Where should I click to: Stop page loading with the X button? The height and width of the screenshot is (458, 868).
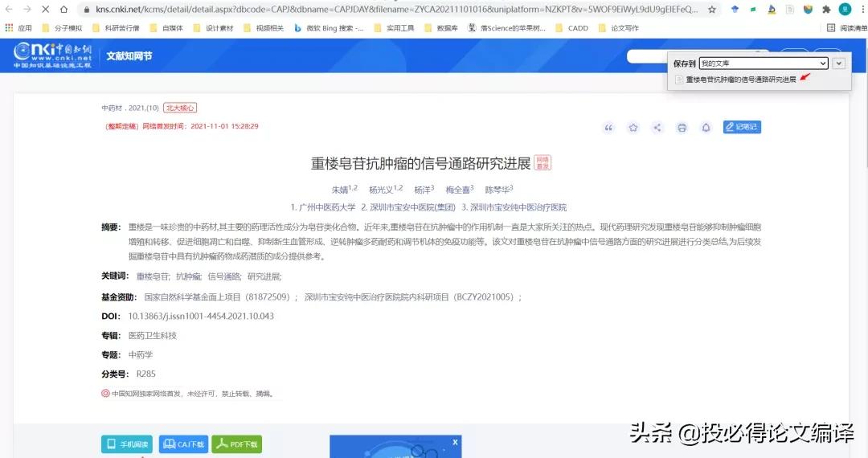tap(45, 10)
